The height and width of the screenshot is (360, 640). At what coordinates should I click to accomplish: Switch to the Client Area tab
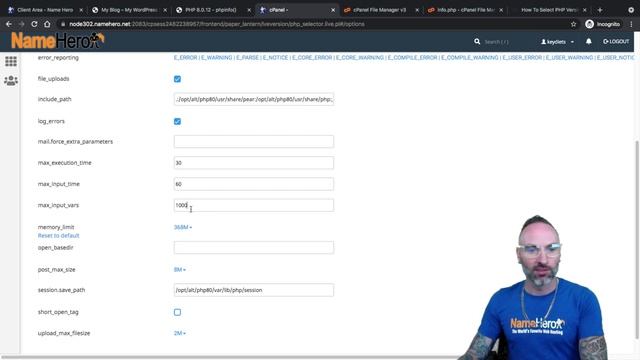tap(45, 10)
